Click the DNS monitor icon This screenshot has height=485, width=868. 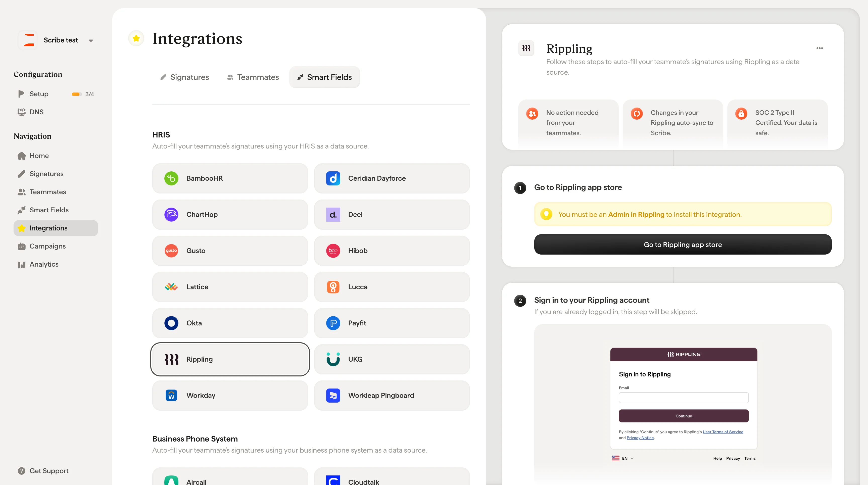22,112
